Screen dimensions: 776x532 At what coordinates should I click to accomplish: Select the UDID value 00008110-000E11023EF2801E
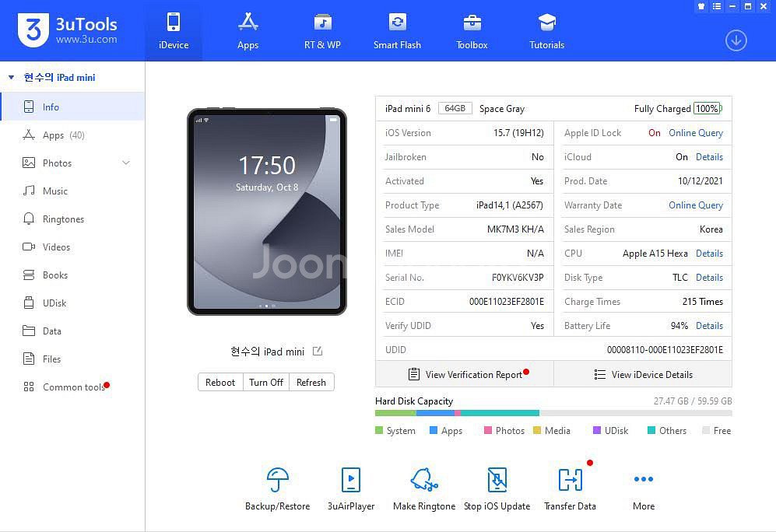665,349
